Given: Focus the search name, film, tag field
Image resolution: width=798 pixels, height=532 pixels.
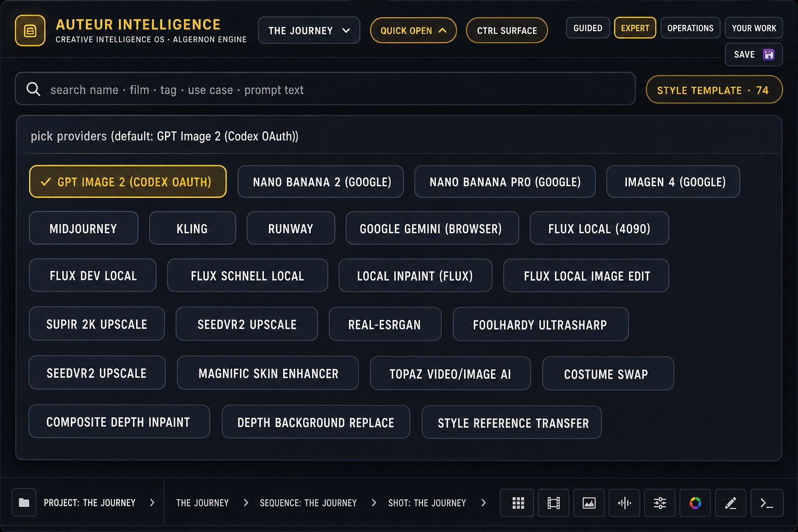Looking at the screenshot, I should point(325,89).
